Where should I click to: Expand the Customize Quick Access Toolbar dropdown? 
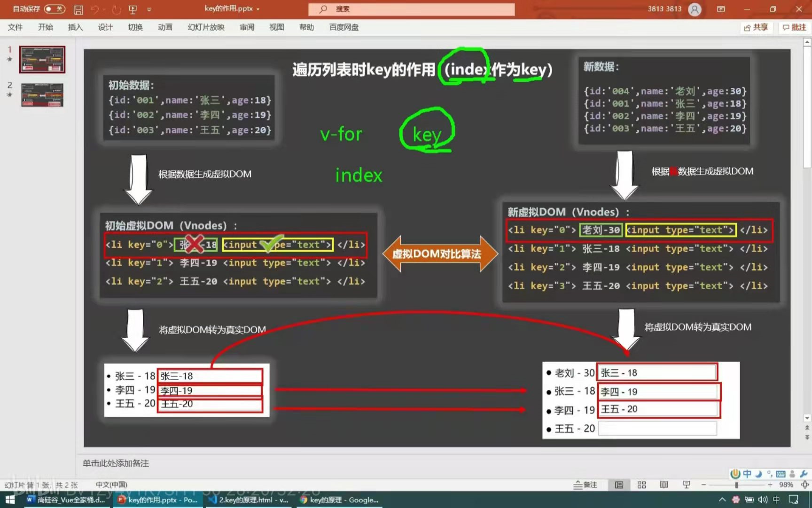click(149, 9)
